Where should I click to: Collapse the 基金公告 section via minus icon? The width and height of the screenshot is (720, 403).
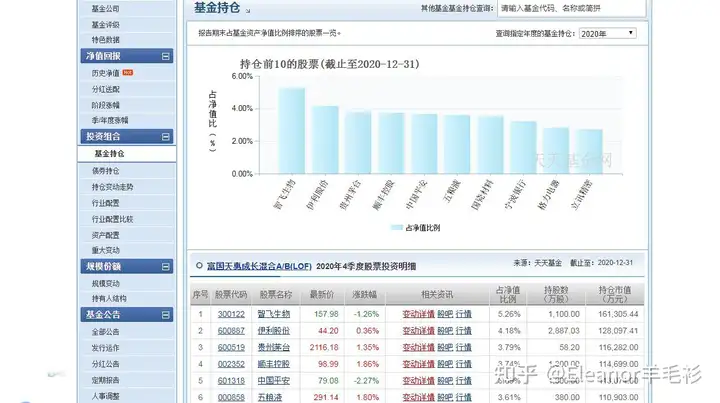(166, 315)
